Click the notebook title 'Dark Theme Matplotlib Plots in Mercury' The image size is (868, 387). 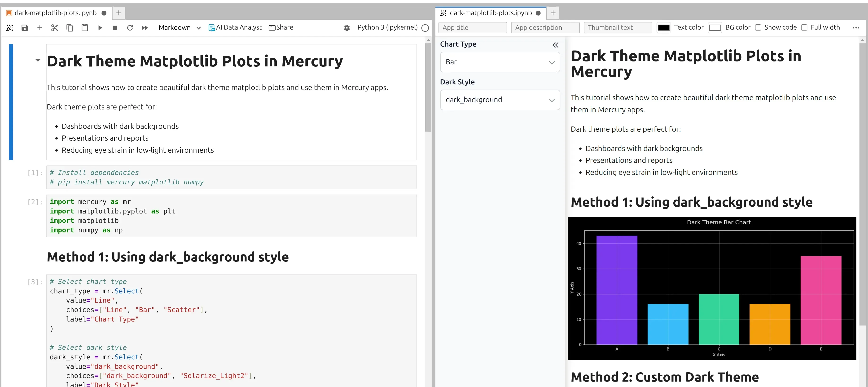tap(195, 61)
